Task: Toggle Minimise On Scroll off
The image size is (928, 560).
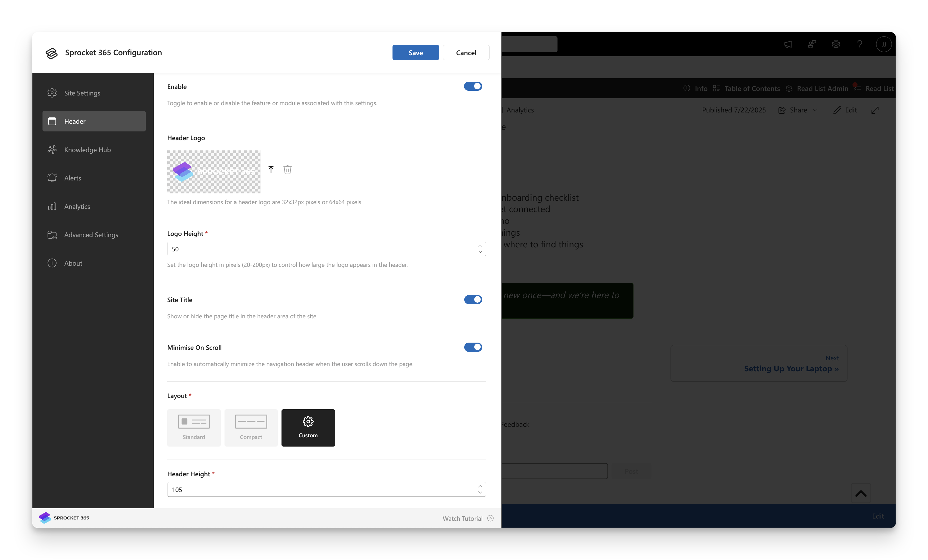Action: tap(473, 347)
